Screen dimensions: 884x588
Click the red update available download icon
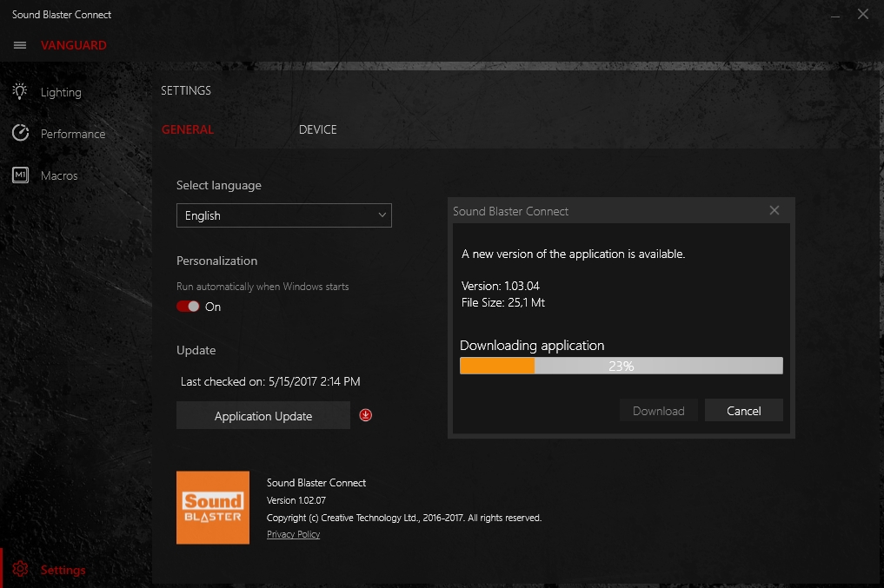[x=365, y=415]
